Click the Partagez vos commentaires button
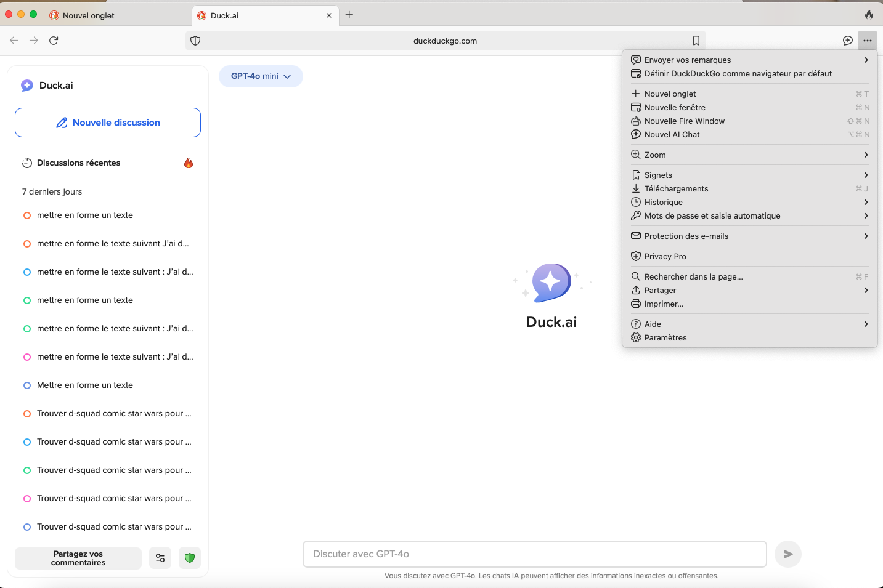 coord(78,558)
